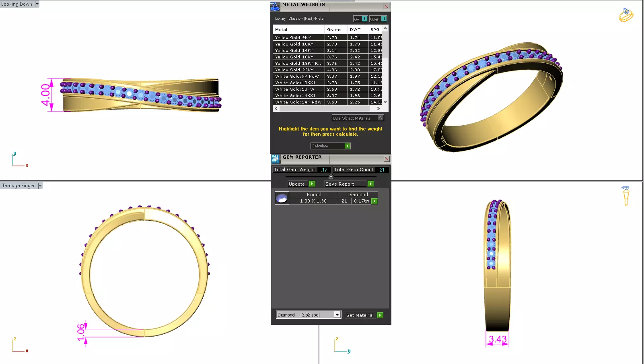Click the 1.06 thickness dimension label

[81, 333]
